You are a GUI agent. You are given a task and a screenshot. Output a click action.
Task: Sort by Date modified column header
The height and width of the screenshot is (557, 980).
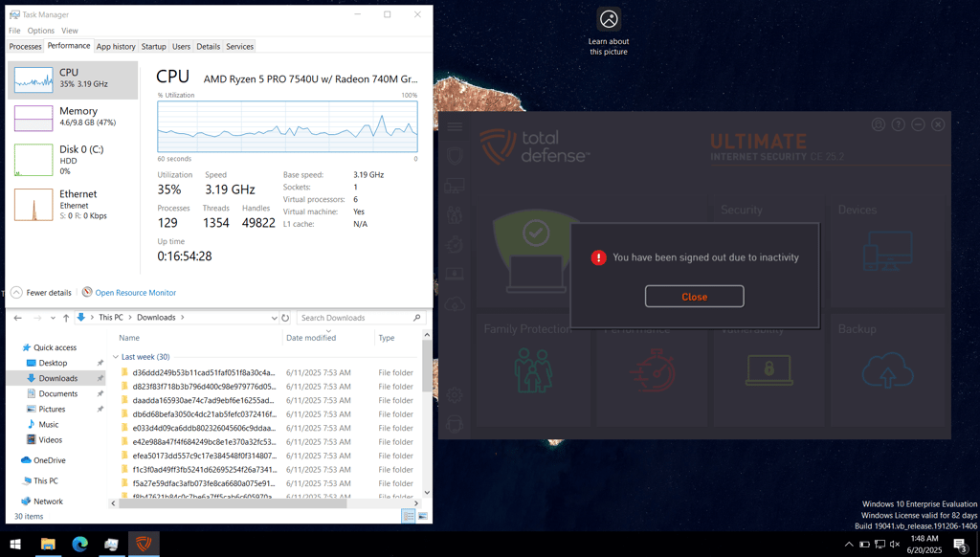[x=311, y=338]
